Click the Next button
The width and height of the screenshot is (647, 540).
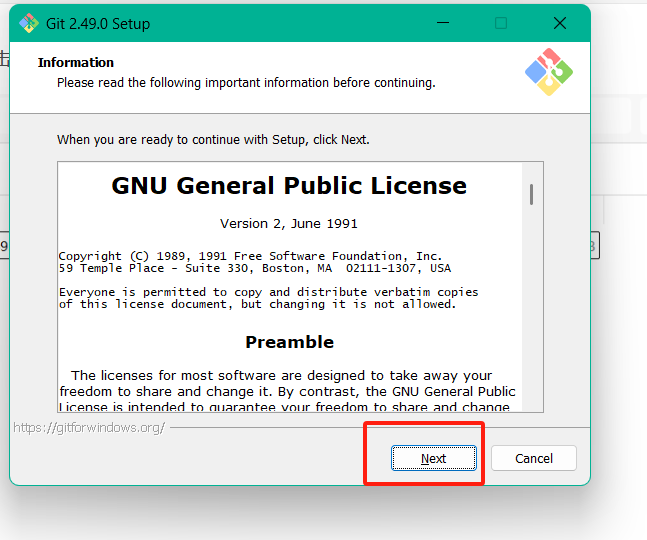click(x=434, y=458)
